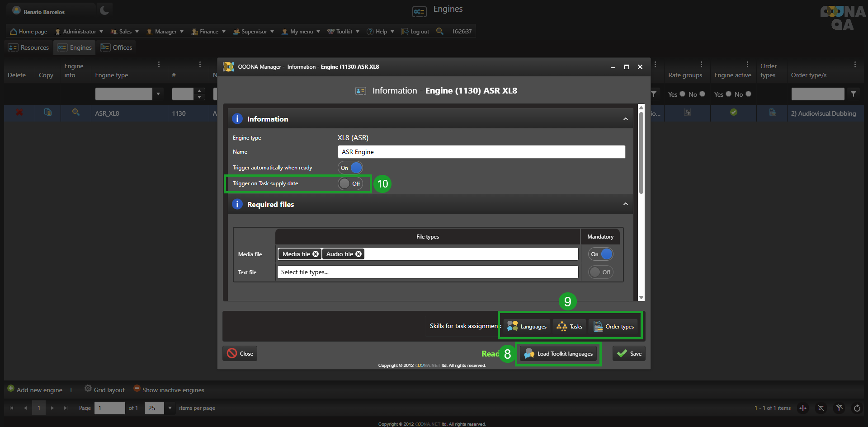
Task: Click the Save button
Action: click(x=629, y=354)
